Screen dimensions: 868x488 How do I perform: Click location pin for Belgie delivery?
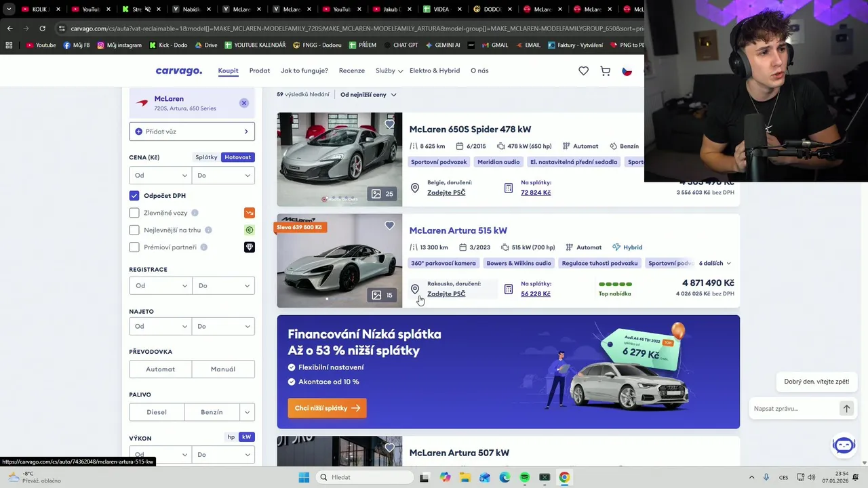(x=415, y=188)
